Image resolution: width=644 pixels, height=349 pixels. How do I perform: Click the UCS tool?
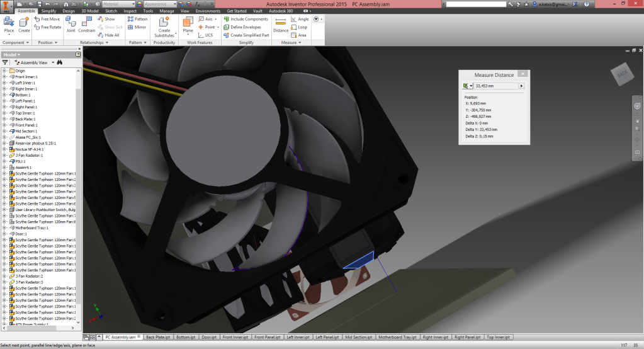[205, 35]
